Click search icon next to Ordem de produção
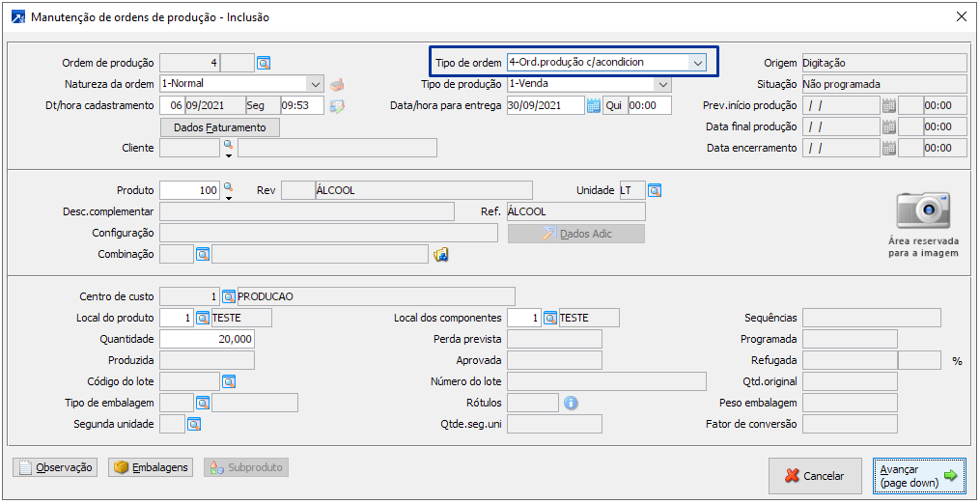The width and height of the screenshot is (980, 504). point(264,63)
